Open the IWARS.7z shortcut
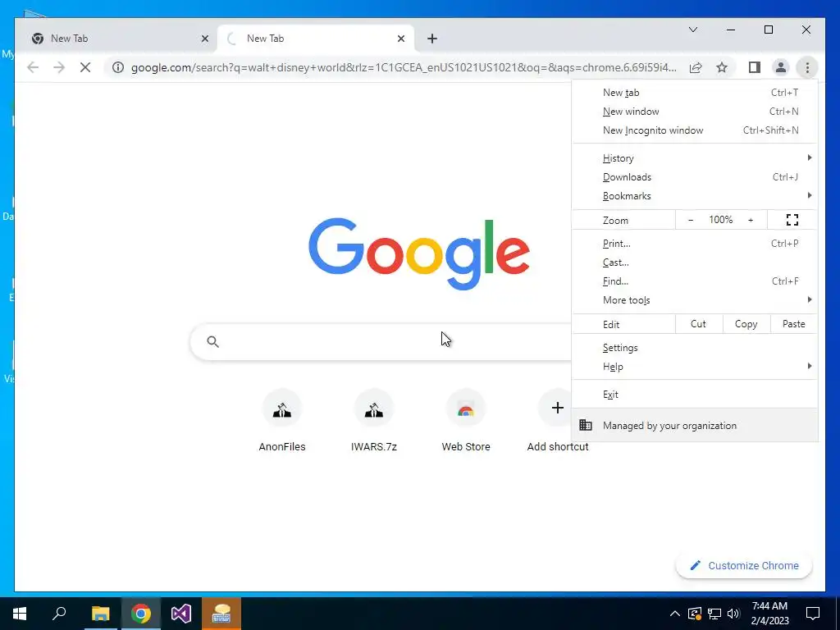The width and height of the screenshot is (840, 630). point(374,422)
